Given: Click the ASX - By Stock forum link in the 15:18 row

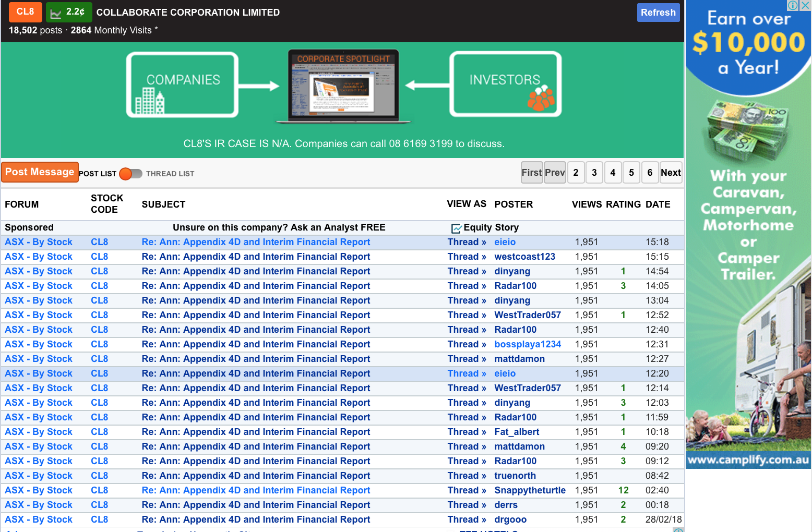Looking at the screenshot, I should tap(39, 242).
